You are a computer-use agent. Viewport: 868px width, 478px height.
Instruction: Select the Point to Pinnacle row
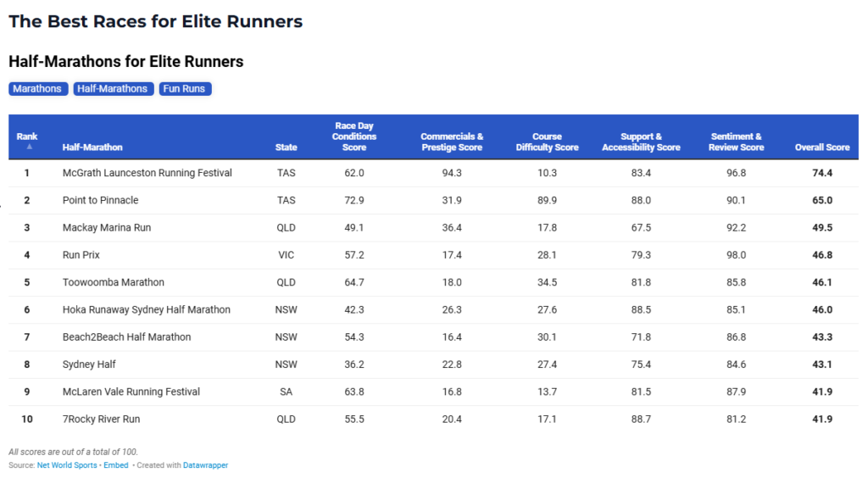(100, 200)
